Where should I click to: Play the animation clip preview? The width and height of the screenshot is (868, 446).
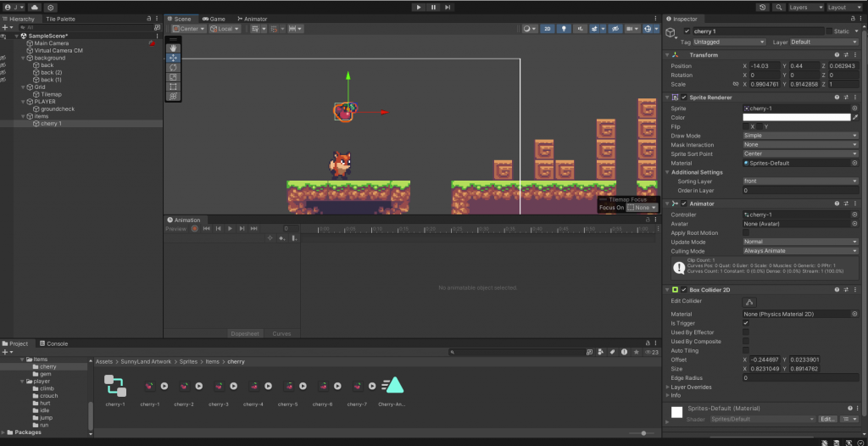231,228
